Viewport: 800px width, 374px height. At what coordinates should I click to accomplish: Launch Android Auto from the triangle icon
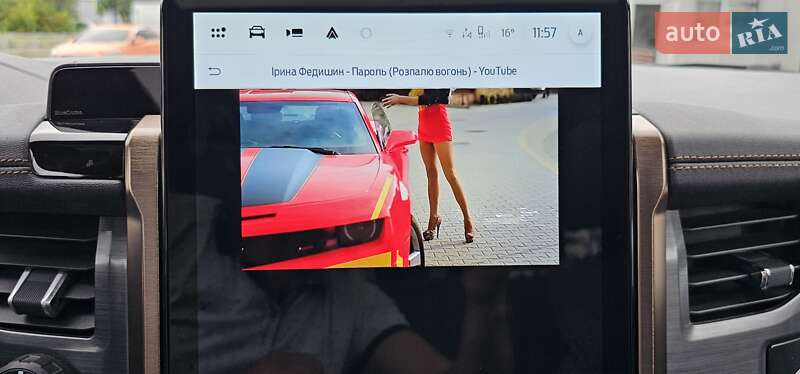coord(332,33)
